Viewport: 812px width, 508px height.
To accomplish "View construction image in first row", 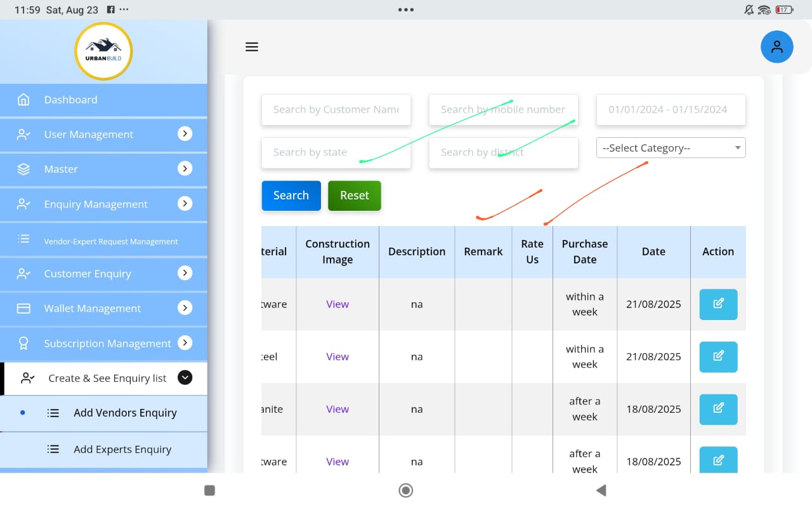I will pyautogui.click(x=337, y=304).
